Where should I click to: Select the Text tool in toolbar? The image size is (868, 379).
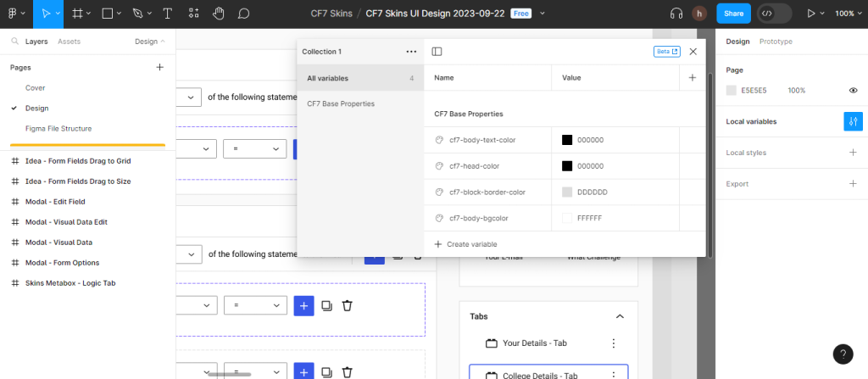coord(166,14)
